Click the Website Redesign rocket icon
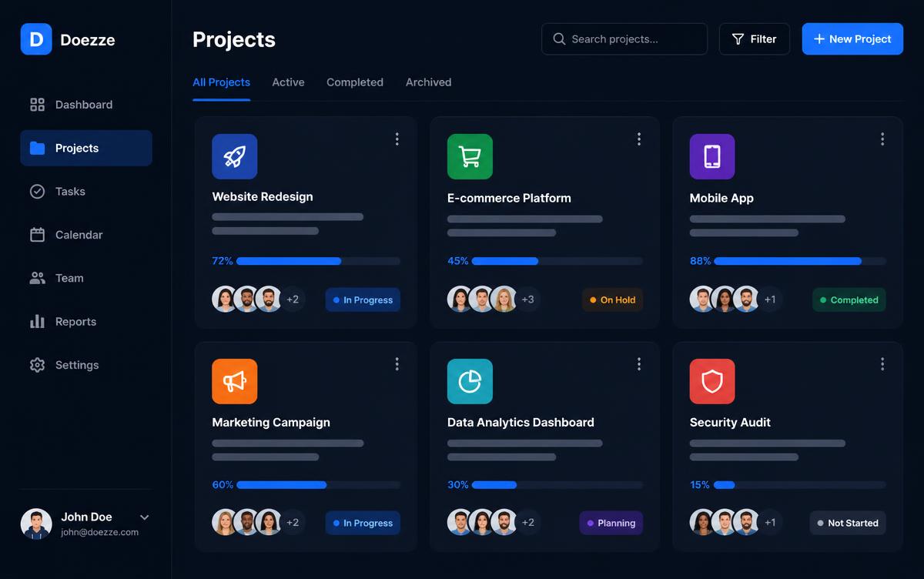 tap(235, 157)
